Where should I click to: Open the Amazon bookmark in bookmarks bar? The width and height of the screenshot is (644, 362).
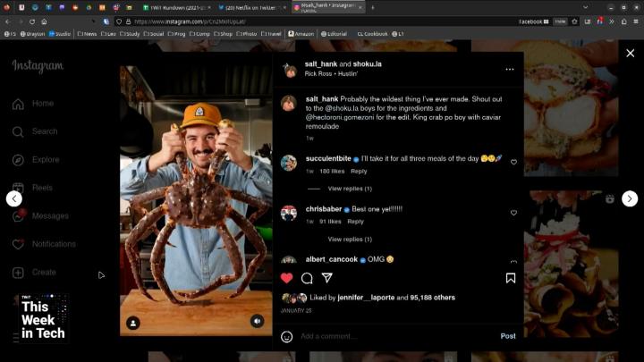tap(301, 34)
